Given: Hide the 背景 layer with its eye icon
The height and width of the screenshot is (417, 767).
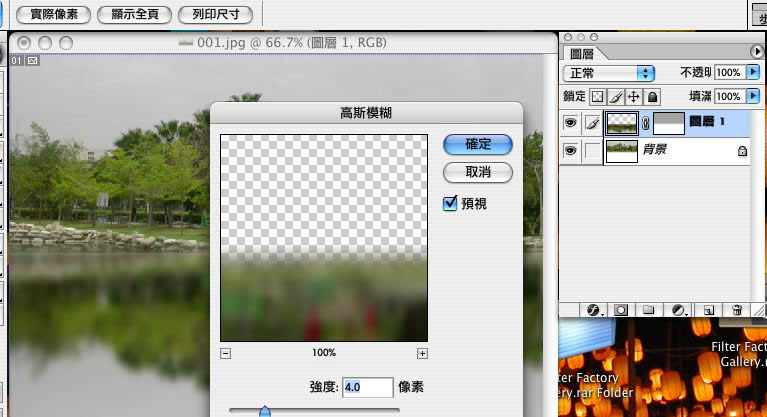Looking at the screenshot, I should click(x=570, y=150).
